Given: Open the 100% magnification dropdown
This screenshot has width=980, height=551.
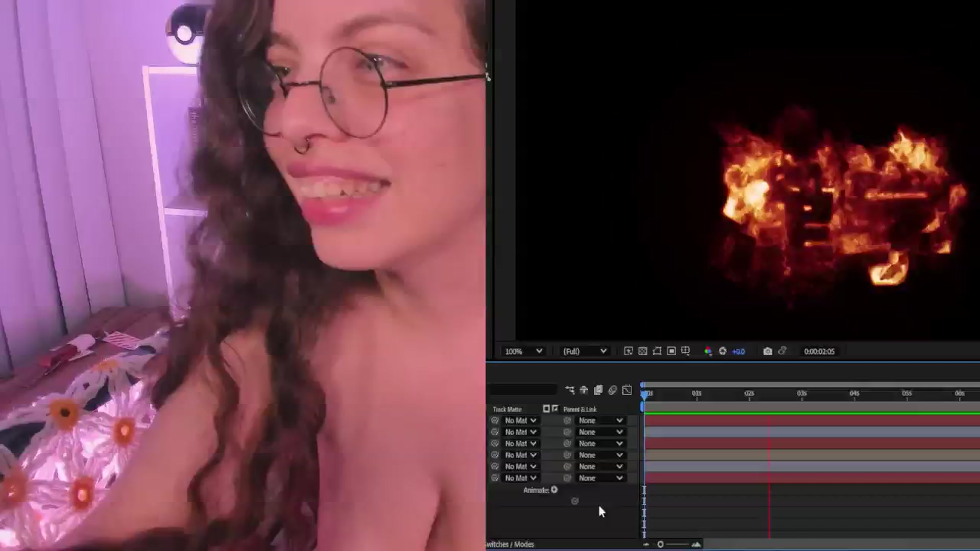Looking at the screenshot, I should pyautogui.click(x=523, y=352).
